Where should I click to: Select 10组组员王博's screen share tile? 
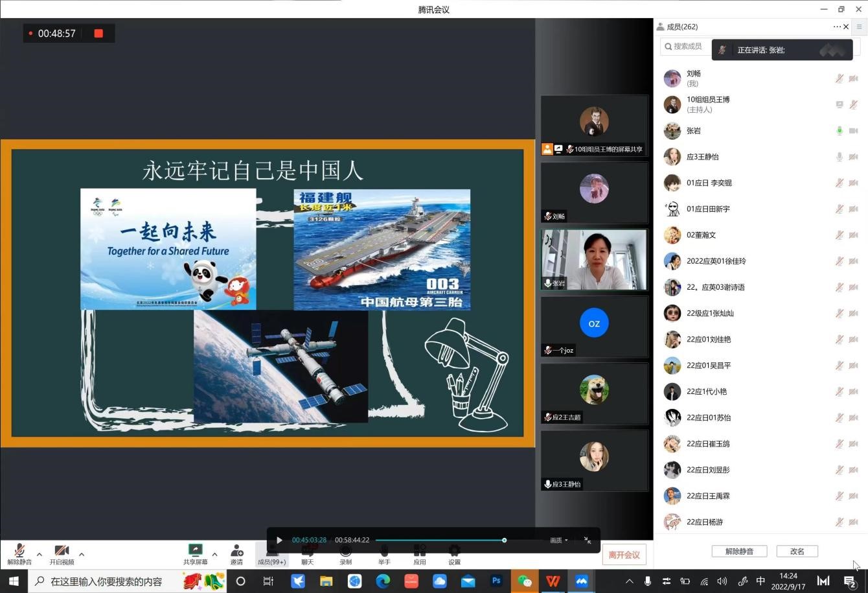[594, 126]
